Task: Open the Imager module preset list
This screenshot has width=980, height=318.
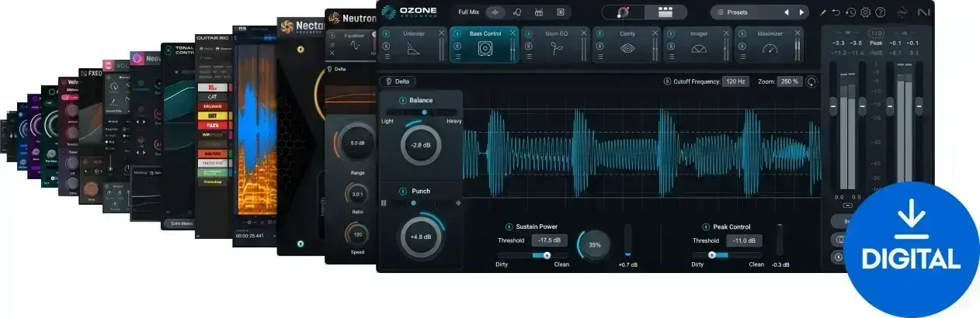Action: [x=671, y=57]
